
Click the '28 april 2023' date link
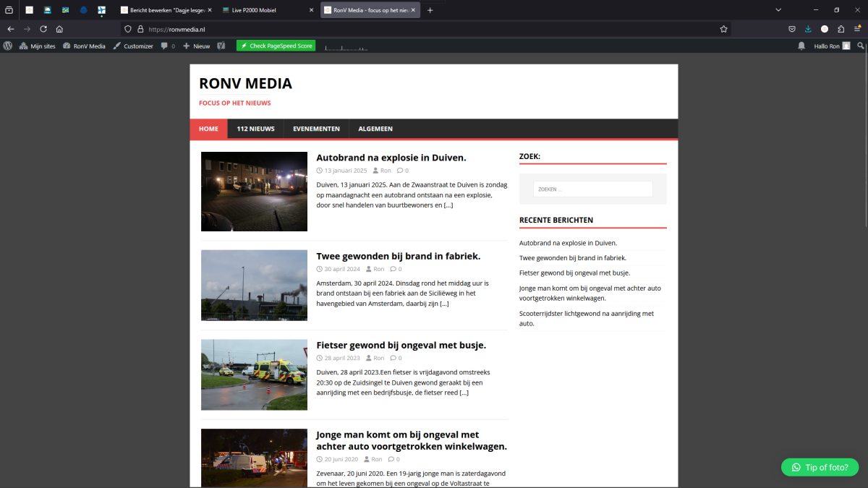pos(341,358)
